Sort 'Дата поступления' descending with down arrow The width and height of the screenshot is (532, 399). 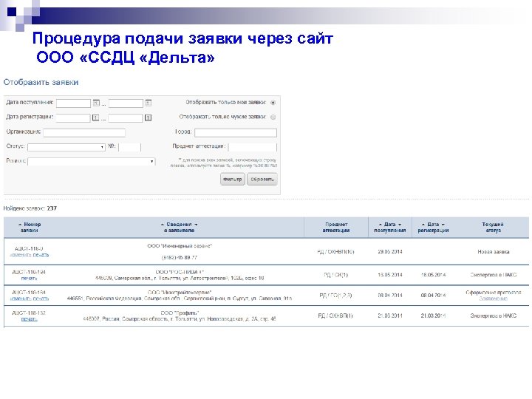pos(400,225)
